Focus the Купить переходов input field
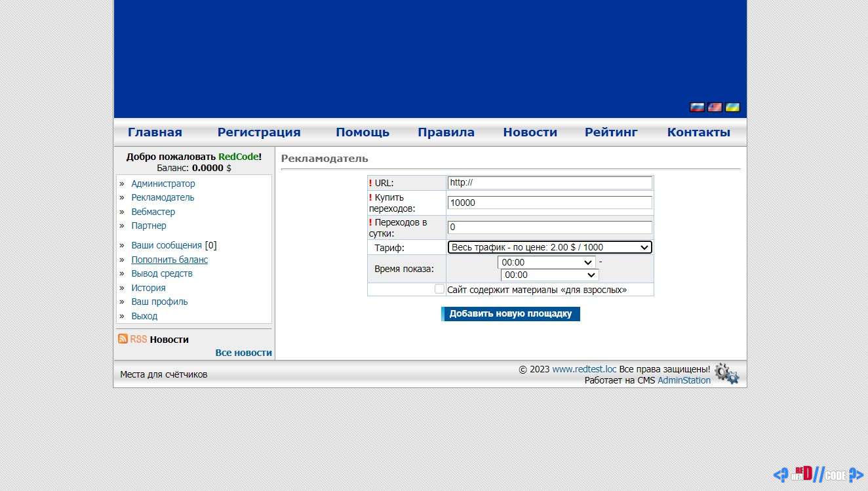This screenshot has height=491, width=868. tap(550, 203)
